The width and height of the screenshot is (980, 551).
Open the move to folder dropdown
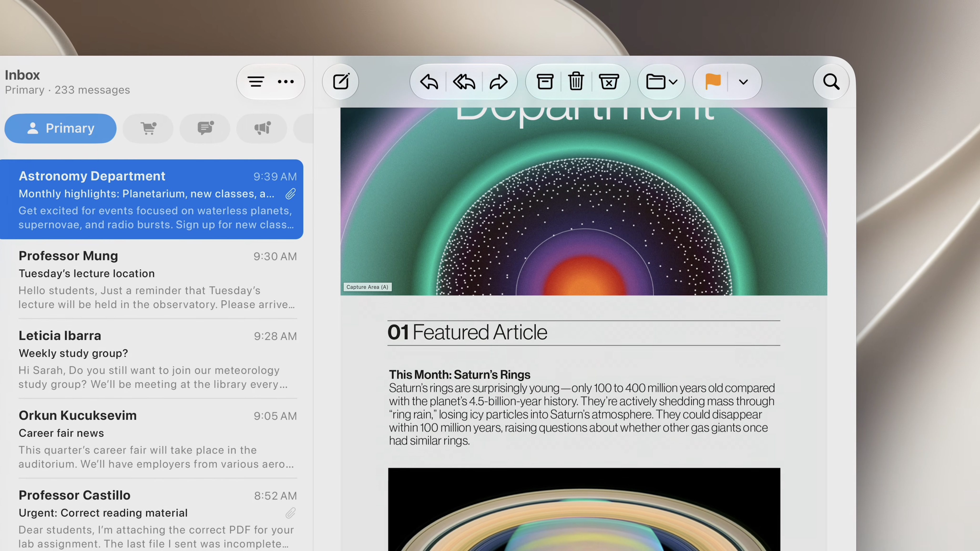[x=661, y=82]
